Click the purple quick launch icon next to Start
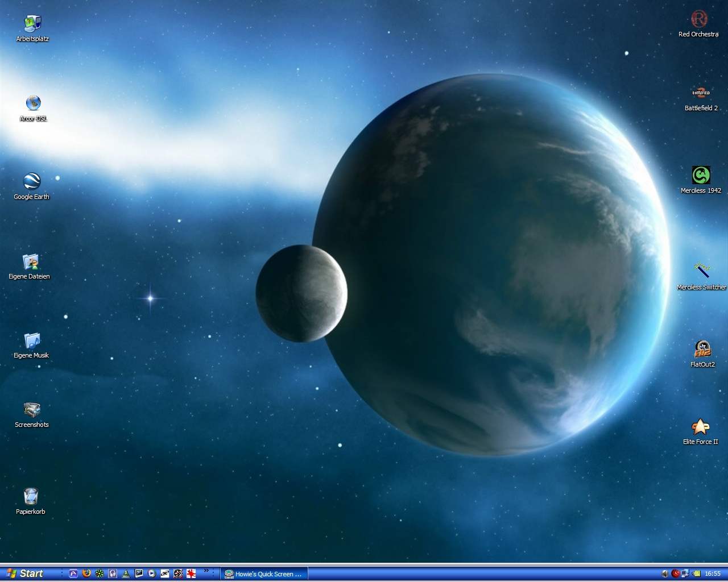728x582 pixels. [73, 573]
